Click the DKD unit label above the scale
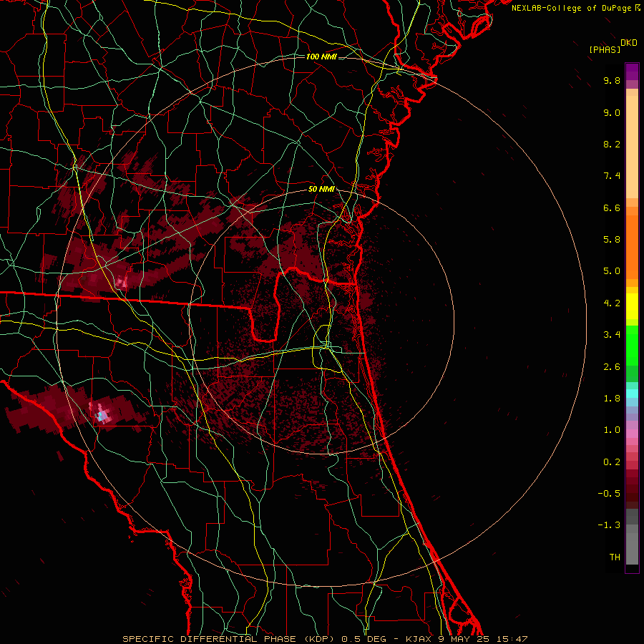This screenshot has width=644, height=644. (x=629, y=43)
